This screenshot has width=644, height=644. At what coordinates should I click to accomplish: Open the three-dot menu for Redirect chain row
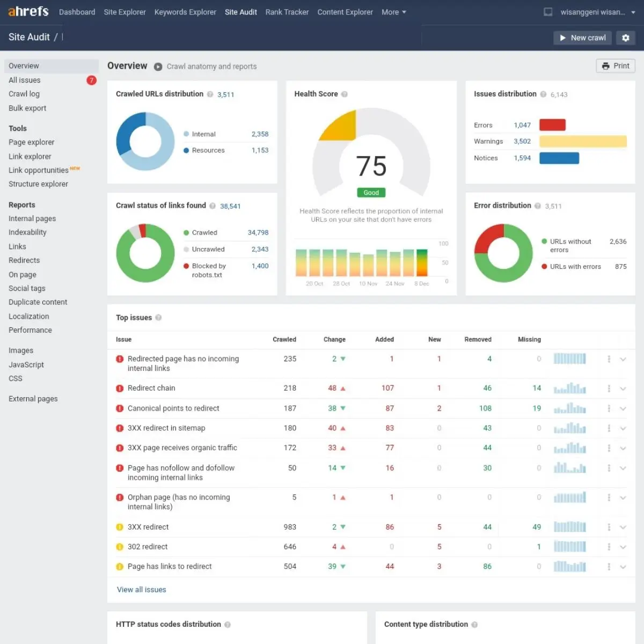tap(609, 388)
